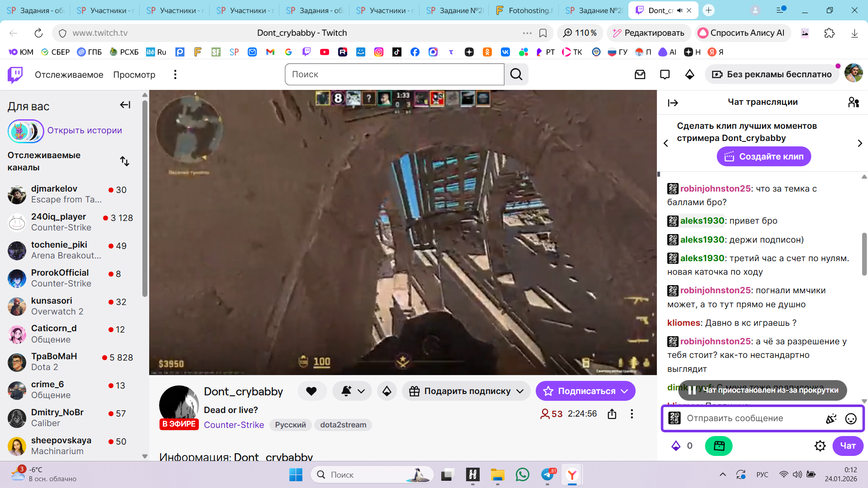The width and height of the screenshot is (868, 488).
Task: Open the Отслеживаемое navigation tab
Action: click(x=69, y=75)
